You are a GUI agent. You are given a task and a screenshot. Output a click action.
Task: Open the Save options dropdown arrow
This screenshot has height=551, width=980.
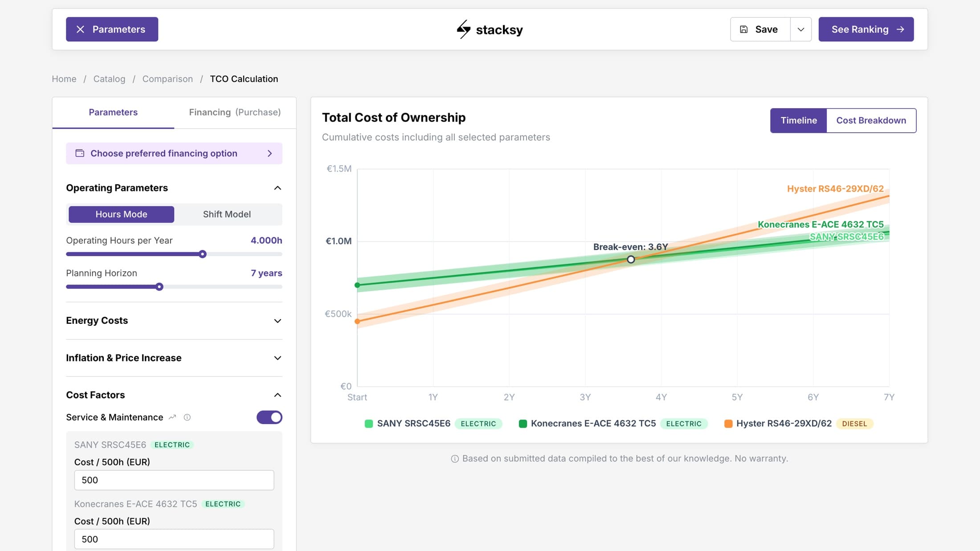click(x=801, y=29)
